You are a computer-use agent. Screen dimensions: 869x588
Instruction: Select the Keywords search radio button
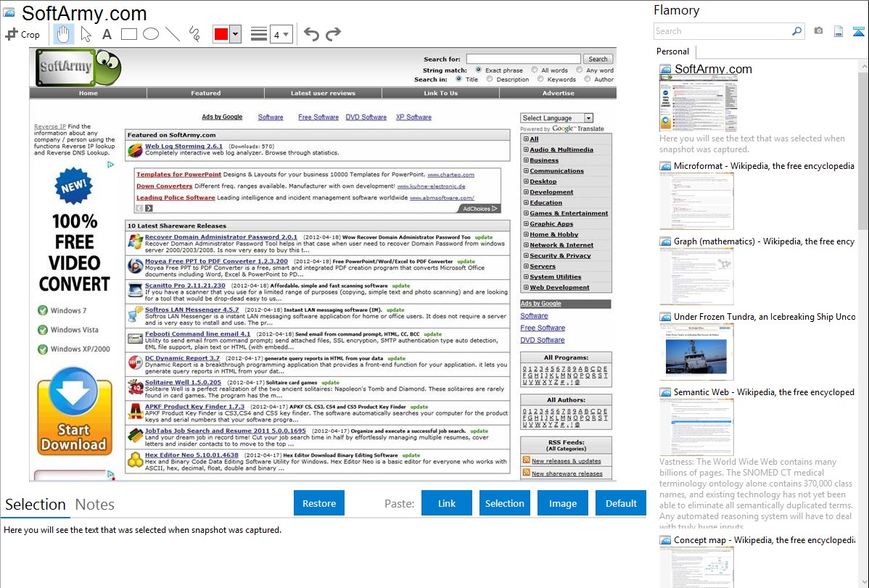540,79
